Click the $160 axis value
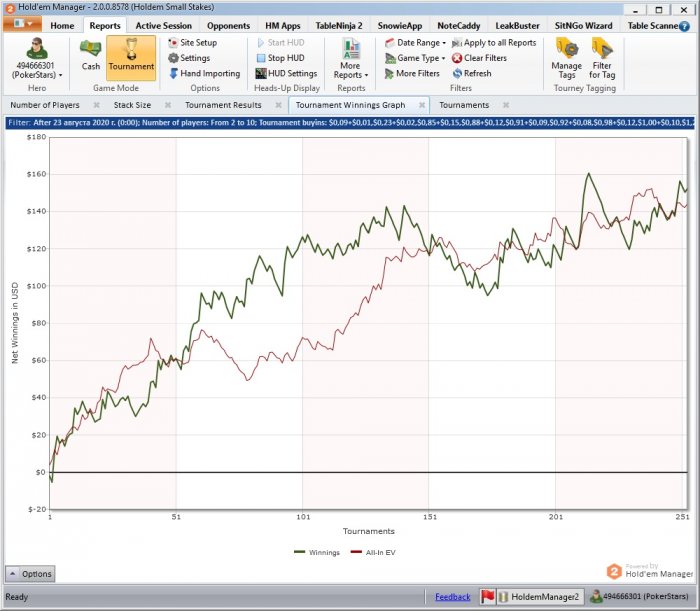 tap(36, 174)
